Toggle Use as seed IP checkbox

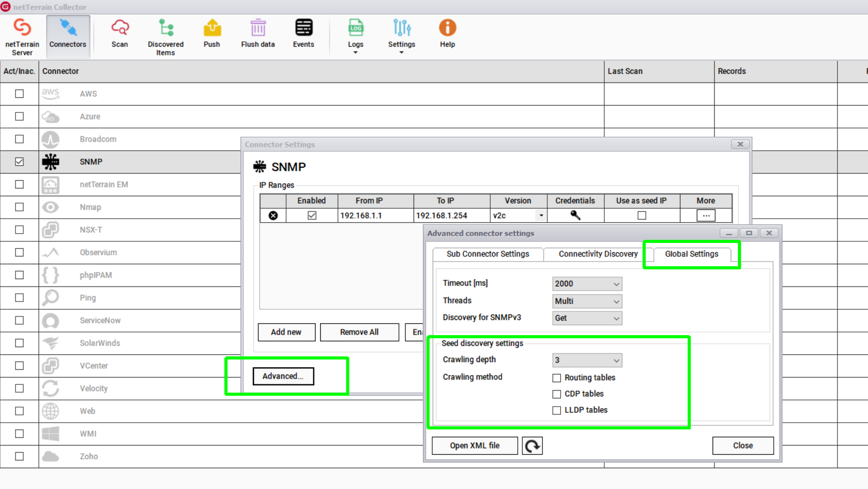point(642,215)
